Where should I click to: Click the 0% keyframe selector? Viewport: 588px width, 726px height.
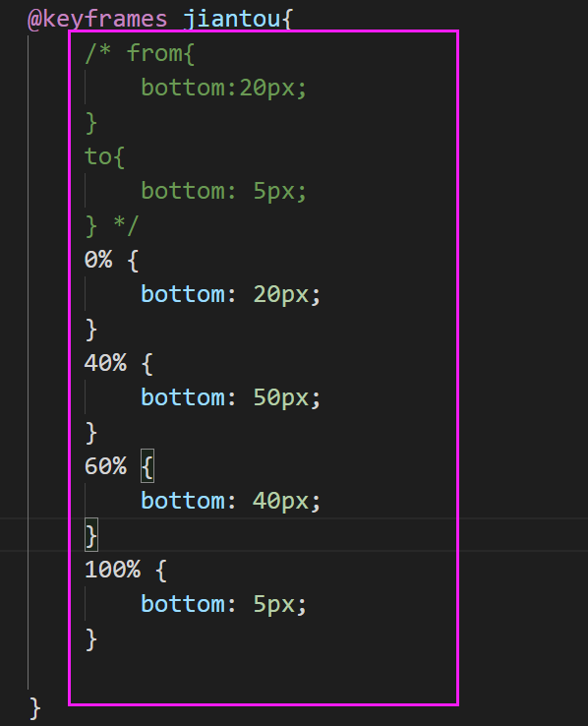tap(98, 260)
